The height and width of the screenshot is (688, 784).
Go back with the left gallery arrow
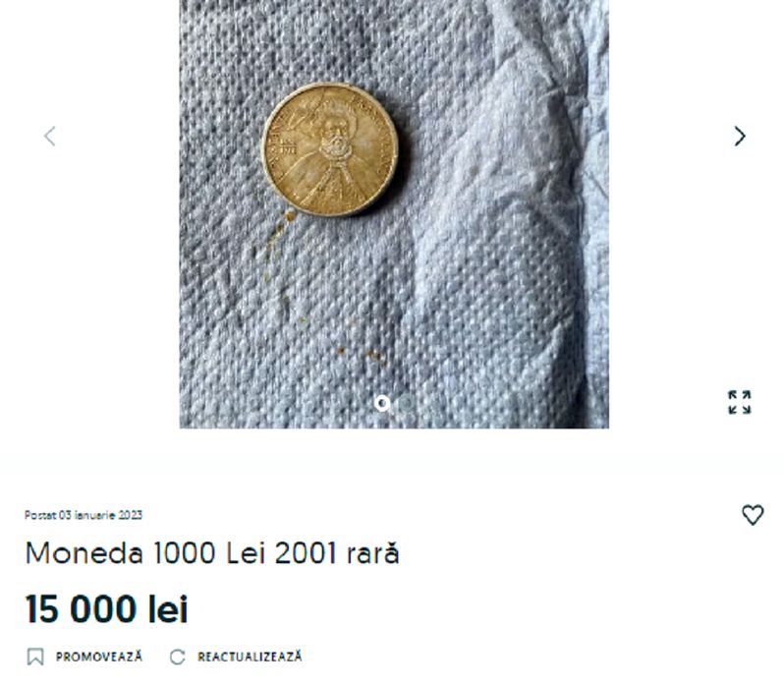click(49, 136)
